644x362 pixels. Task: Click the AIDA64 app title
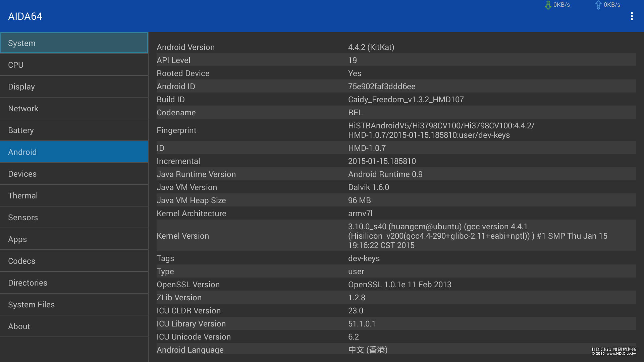[25, 16]
